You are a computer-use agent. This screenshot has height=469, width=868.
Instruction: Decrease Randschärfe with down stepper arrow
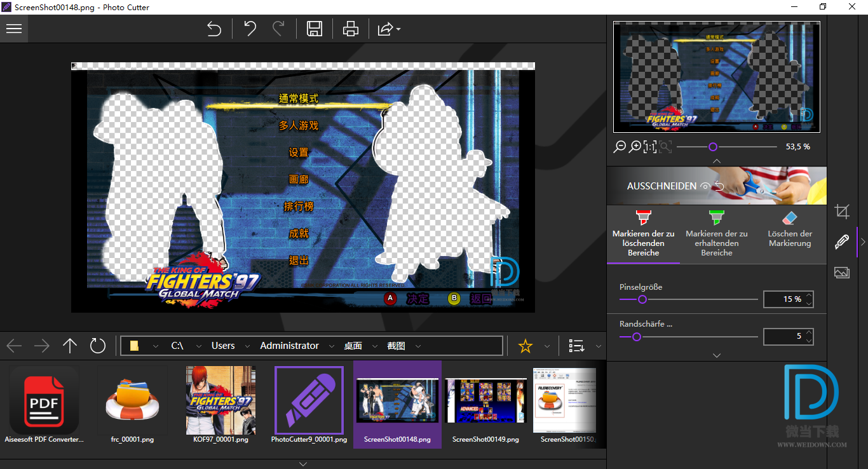[x=809, y=341]
